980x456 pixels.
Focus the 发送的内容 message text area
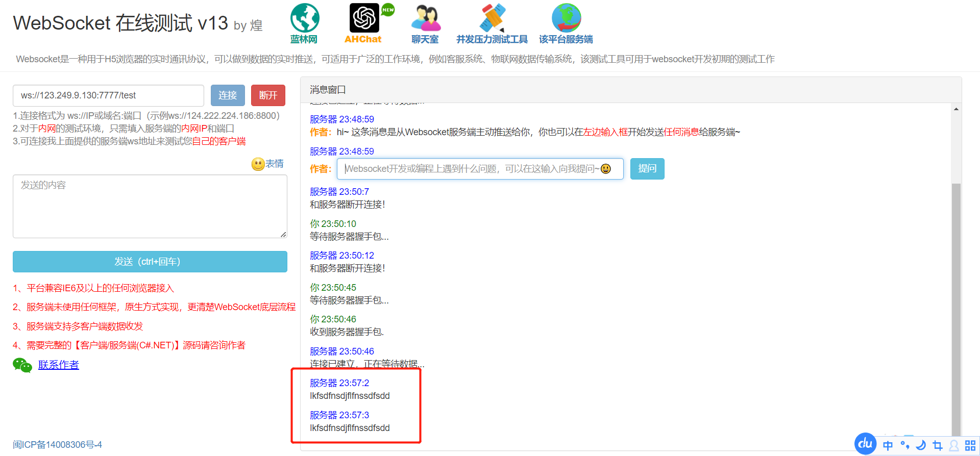pyautogui.click(x=150, y=207)
